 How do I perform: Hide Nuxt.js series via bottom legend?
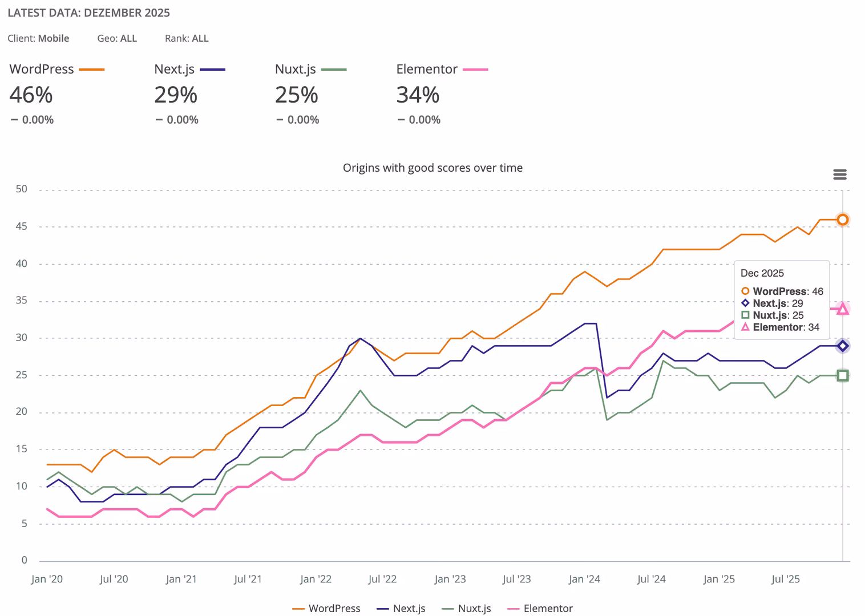pyautogui.click(x=467, y=609)
